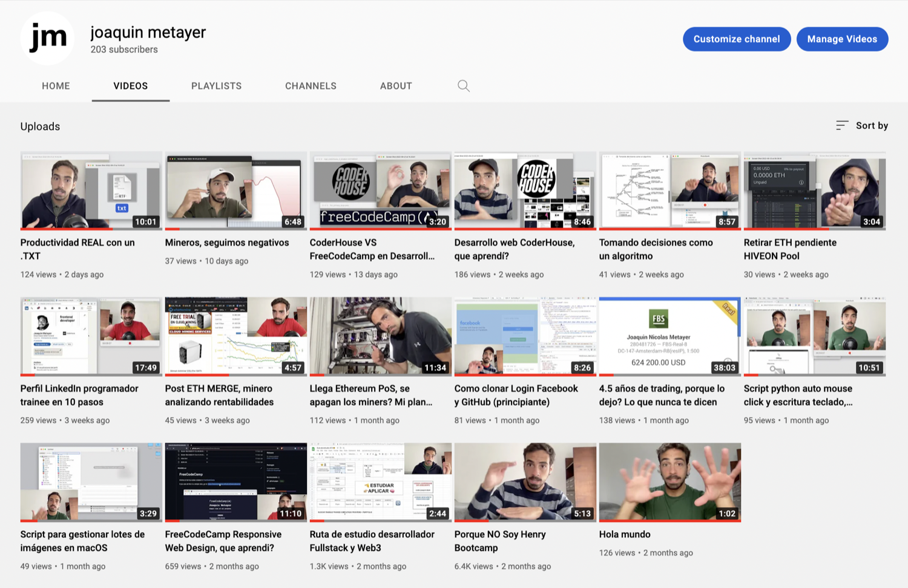Click 'Tomando decisiones como un algoritmo' title

tap(656, 249)
